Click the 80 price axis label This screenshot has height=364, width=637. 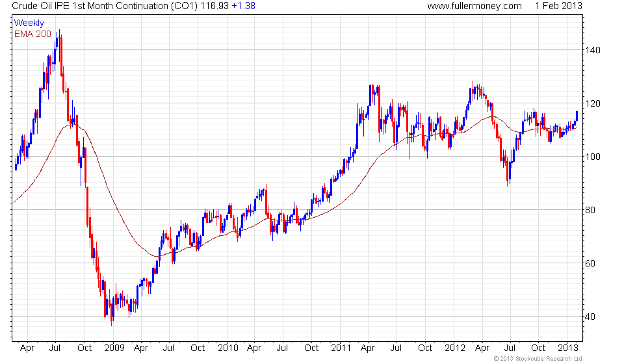coord(590,210)
